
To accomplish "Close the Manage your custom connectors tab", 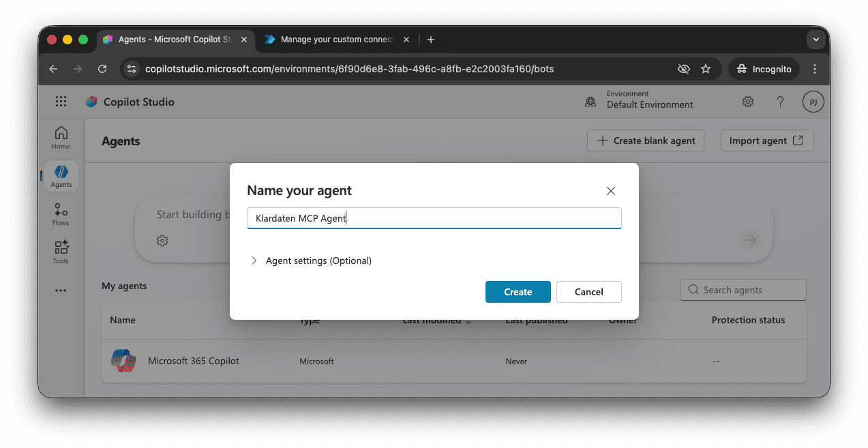I will coord(406,40).
